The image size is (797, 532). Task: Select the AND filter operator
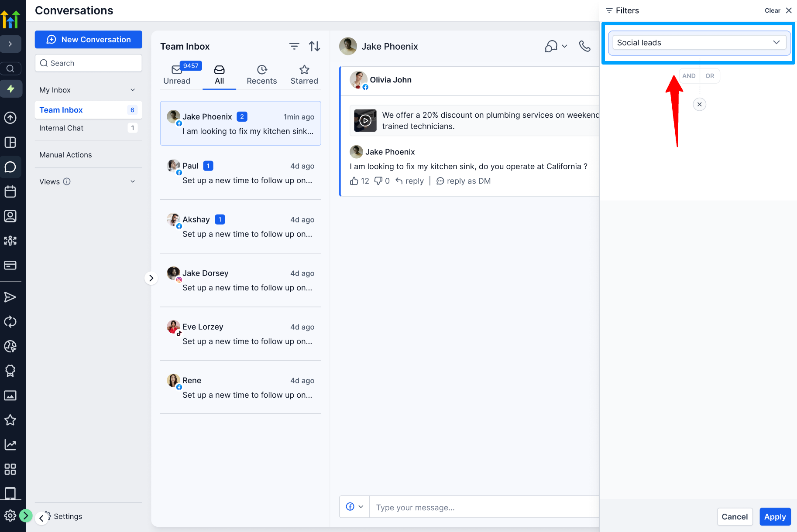tap(689, 76)
